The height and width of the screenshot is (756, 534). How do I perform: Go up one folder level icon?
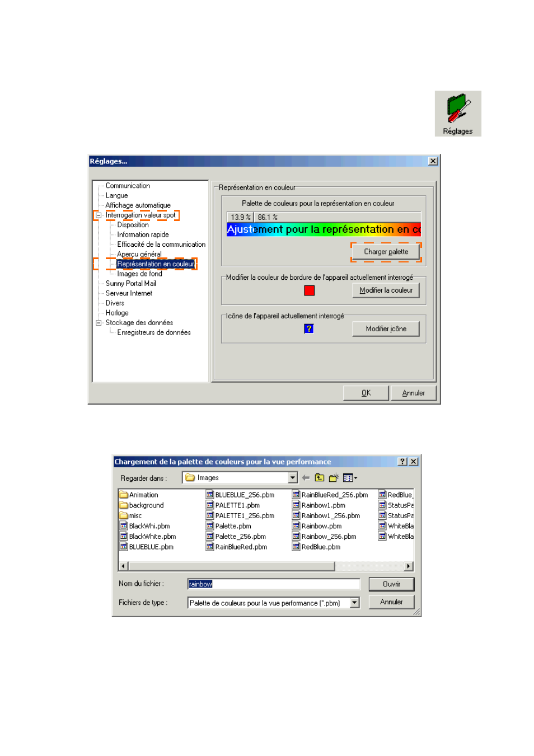pyautogui.click(x=320, y=478)
